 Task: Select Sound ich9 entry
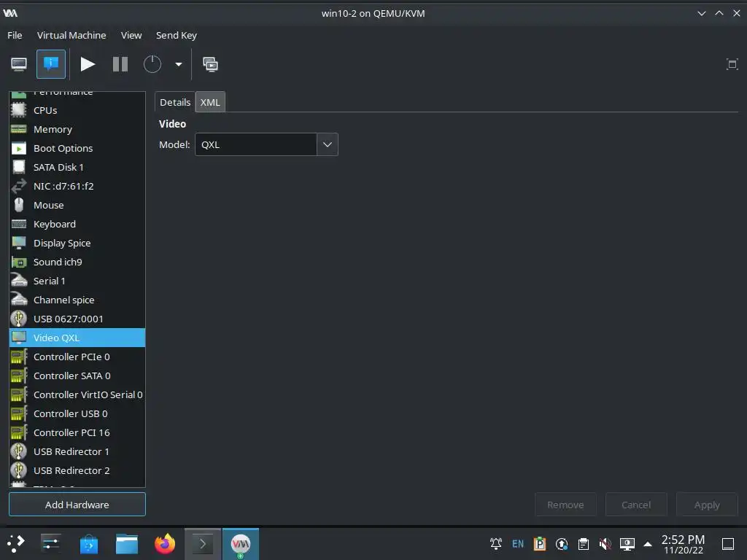77,262
